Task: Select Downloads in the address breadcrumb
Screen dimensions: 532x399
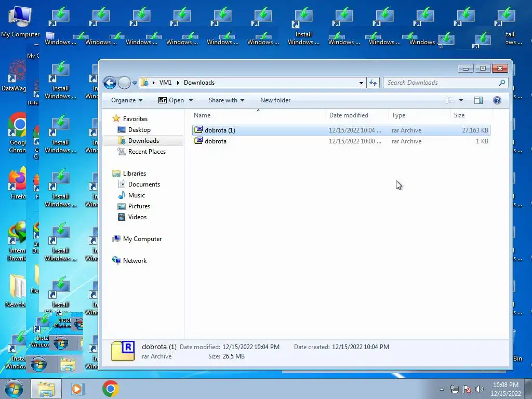Action: [x=199, y=83]
